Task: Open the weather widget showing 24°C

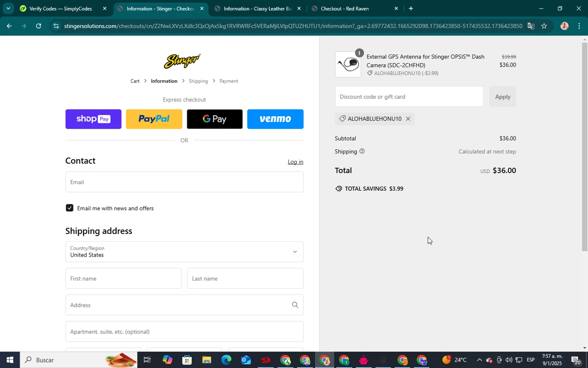Action: coord(455,360)
